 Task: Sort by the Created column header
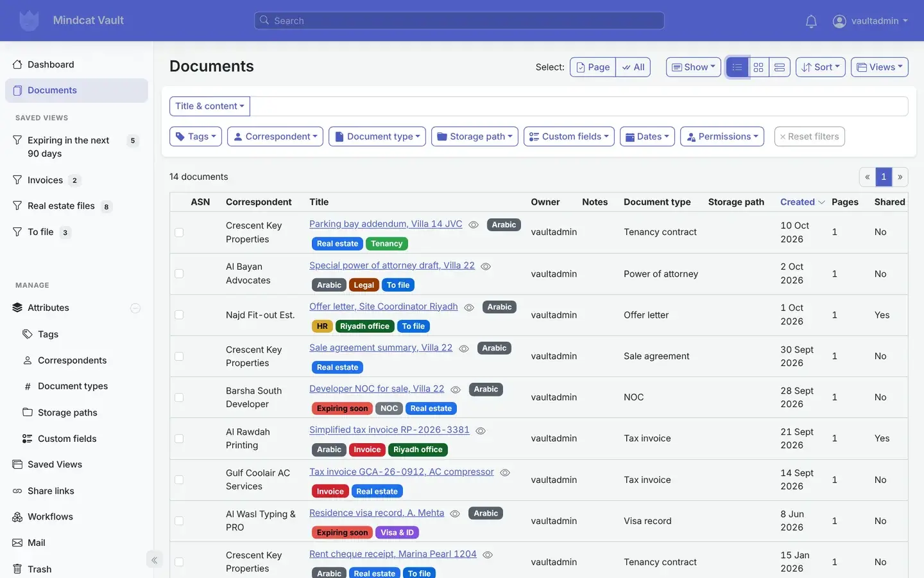click(802, 202)
